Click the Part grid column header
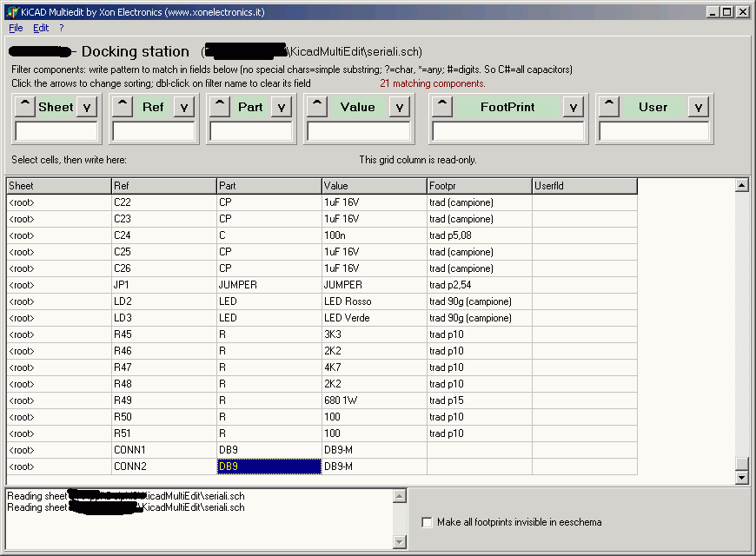This screenshot has height=556, width=756. (269, 186)
